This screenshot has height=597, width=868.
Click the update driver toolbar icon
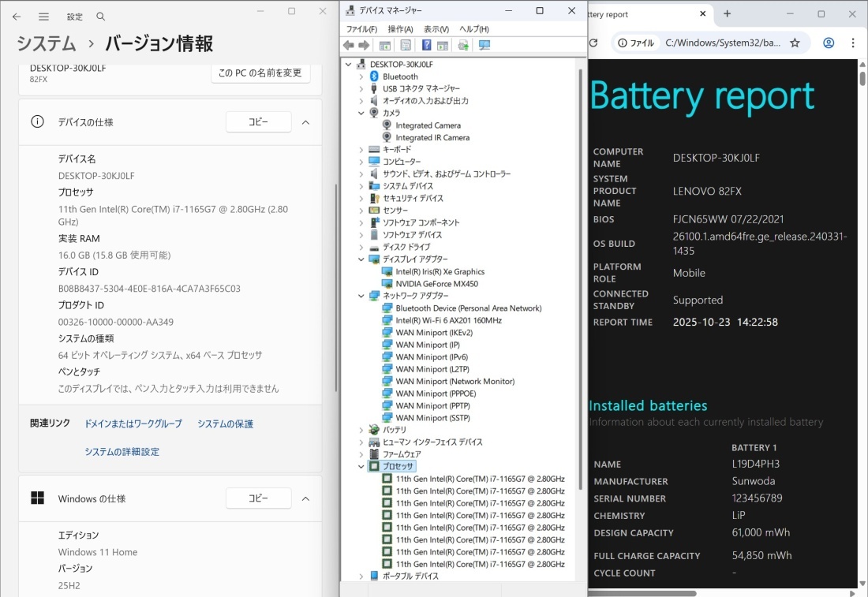tap(463, 46)
